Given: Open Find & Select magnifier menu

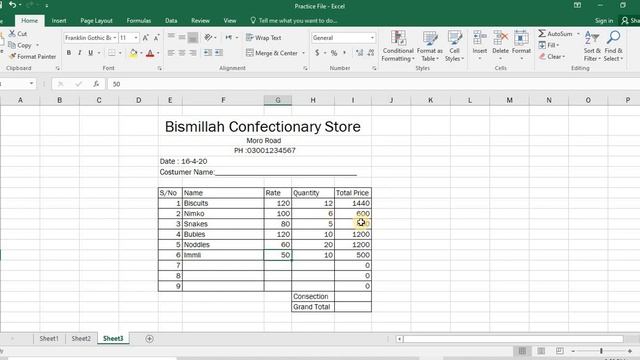Looking at the screenshot, I should (x=613, y=46).
